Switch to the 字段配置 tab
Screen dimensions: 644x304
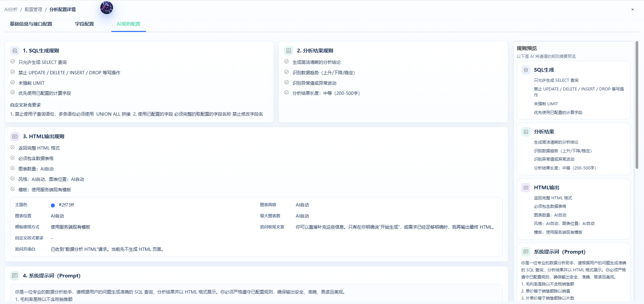pyautogui.click(x=84, y=24)
